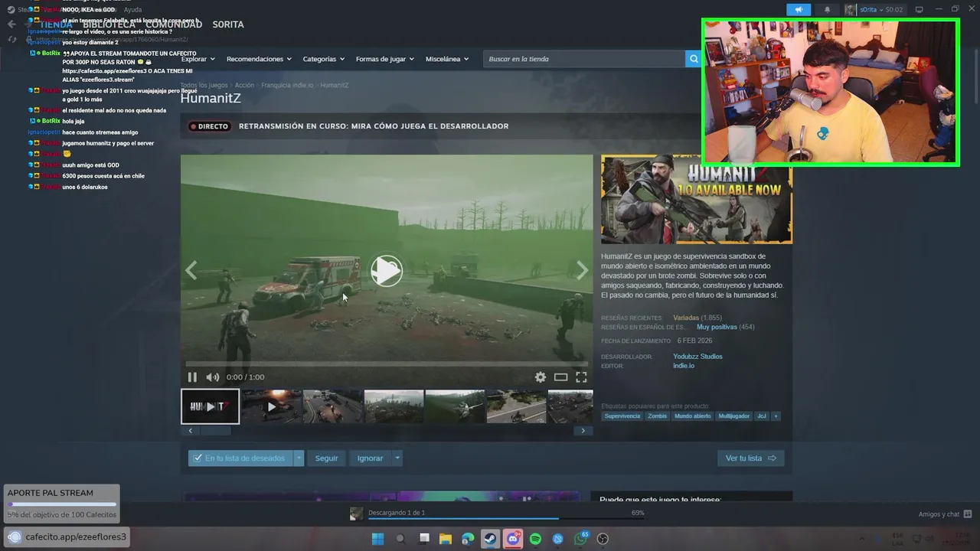
Task: Select the second trailer thumbnail with explosion
Action: [271, 406]
